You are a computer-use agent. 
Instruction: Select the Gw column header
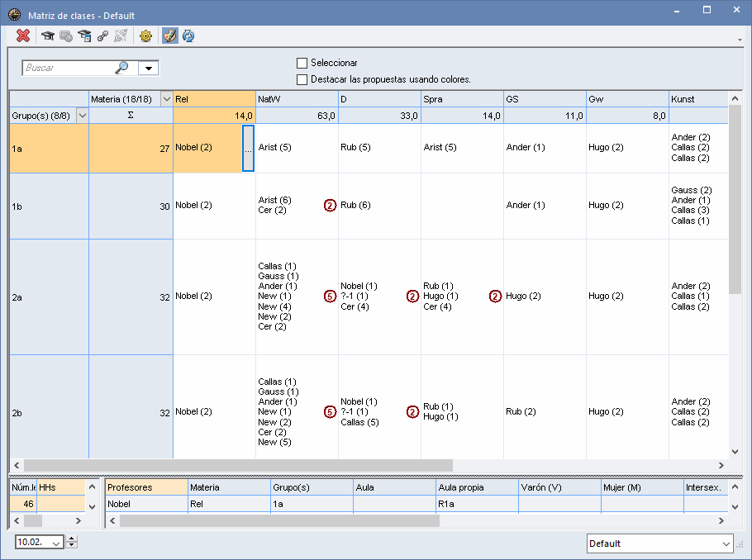(627, 99)
